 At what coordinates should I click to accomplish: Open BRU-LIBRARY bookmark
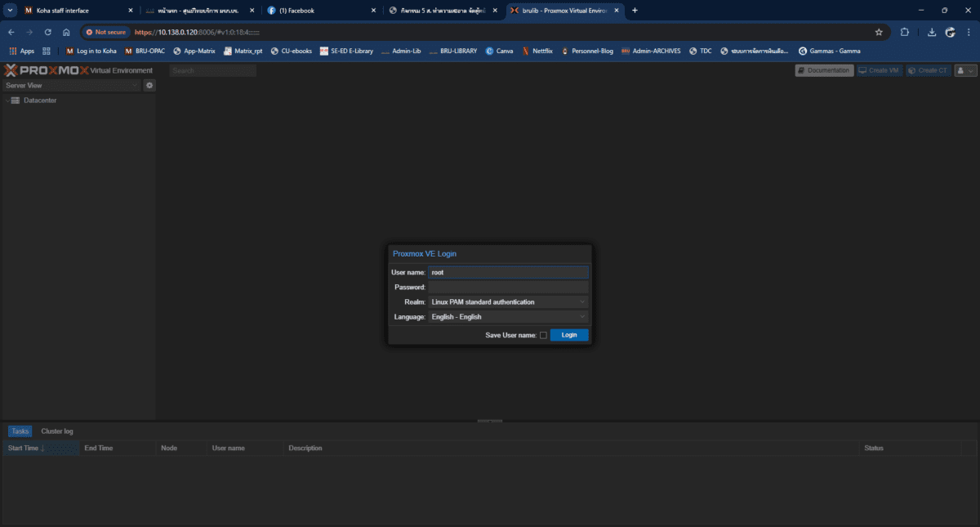tap(453, 51)
